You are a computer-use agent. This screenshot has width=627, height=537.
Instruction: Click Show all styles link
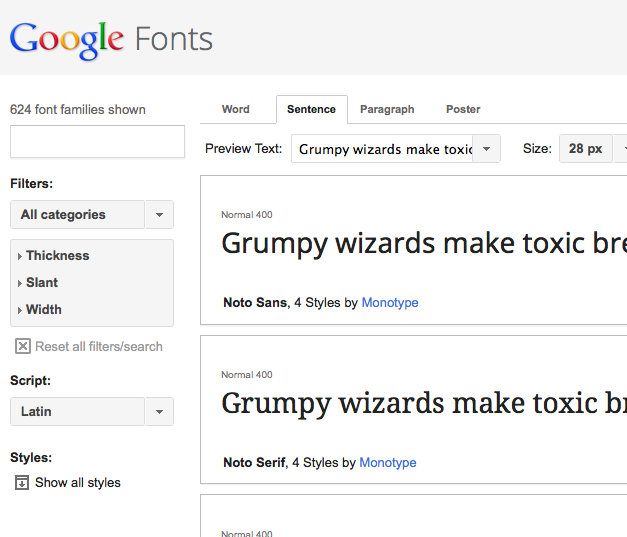(78, 483)
